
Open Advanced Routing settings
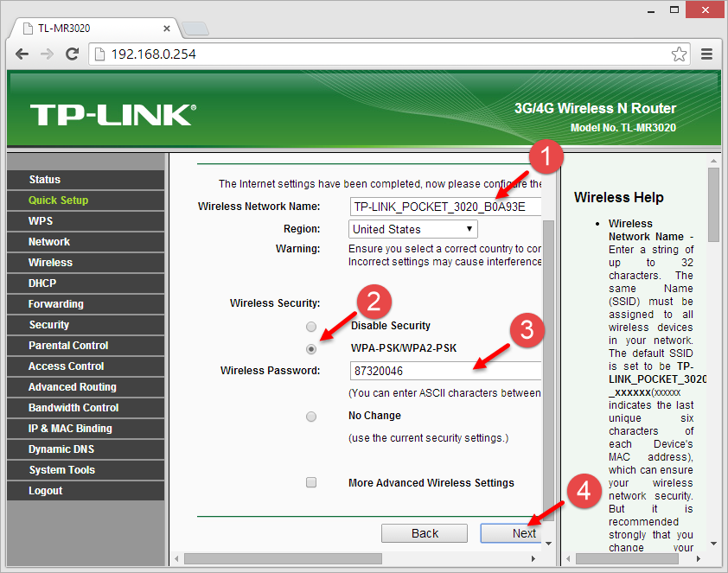(86, 387)
